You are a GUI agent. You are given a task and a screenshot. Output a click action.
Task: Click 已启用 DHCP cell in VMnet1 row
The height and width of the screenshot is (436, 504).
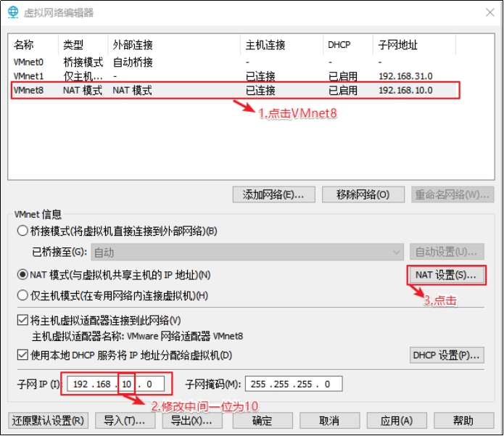[x=342, y=76]
